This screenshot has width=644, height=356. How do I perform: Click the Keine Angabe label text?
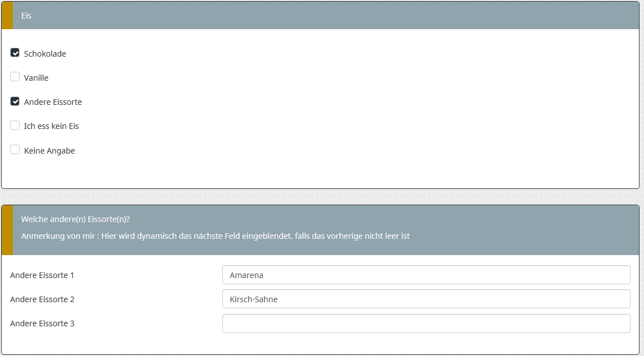[49, 151]
